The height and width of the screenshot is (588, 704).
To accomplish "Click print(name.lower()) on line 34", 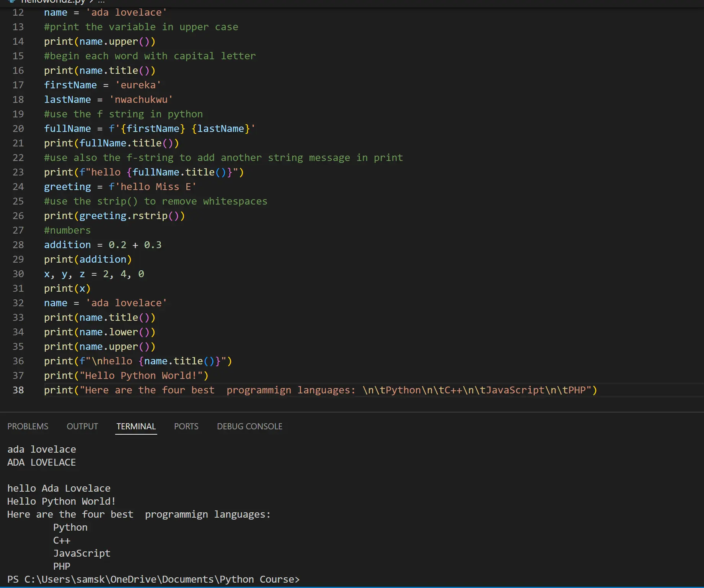I will click(x=99, y=332).
